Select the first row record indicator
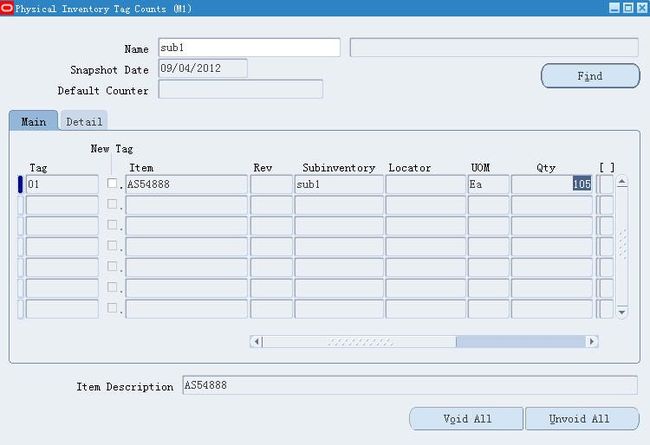Image resolution: width=650 pixels, height=445 pixels. coord(20,184)
